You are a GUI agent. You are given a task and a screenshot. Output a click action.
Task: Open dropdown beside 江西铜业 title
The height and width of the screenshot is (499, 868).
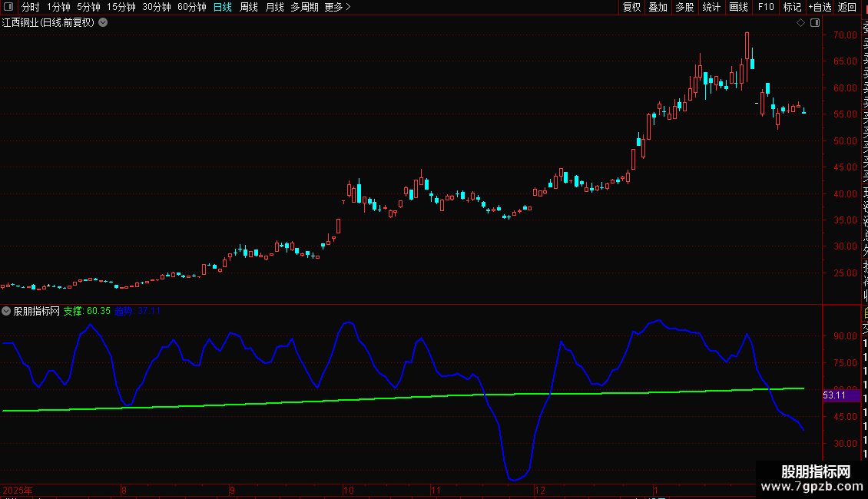pos(103,23)
